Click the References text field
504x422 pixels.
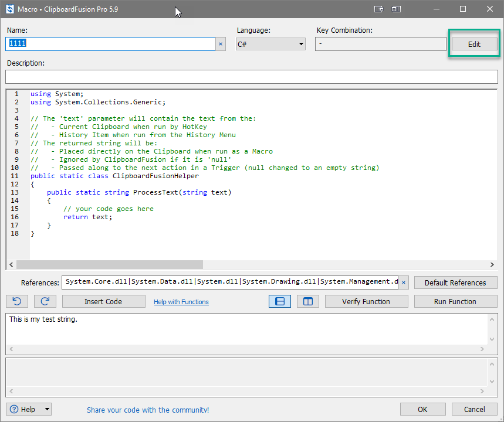[230, 283]
